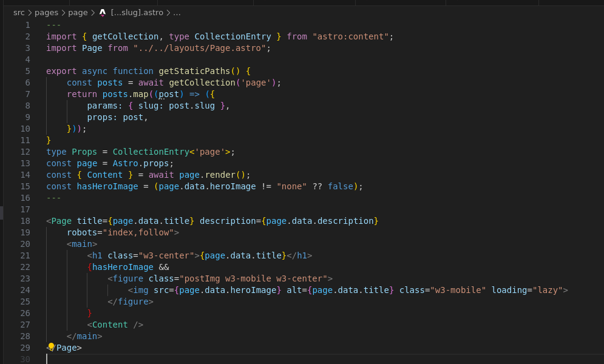Select line 5 via its line number
The width and height of the screenshot is (604, 364).
tap(27, 71)
